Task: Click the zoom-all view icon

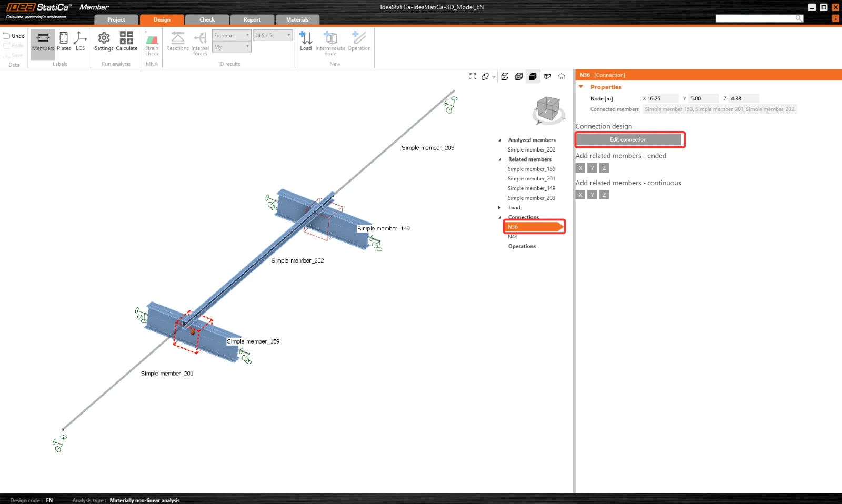Action: pos(473,76)
